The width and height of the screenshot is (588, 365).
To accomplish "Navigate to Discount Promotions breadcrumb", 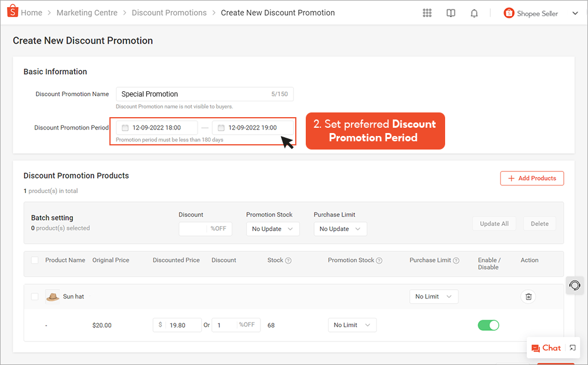I will pyautogui.click(x=169, y=12).
